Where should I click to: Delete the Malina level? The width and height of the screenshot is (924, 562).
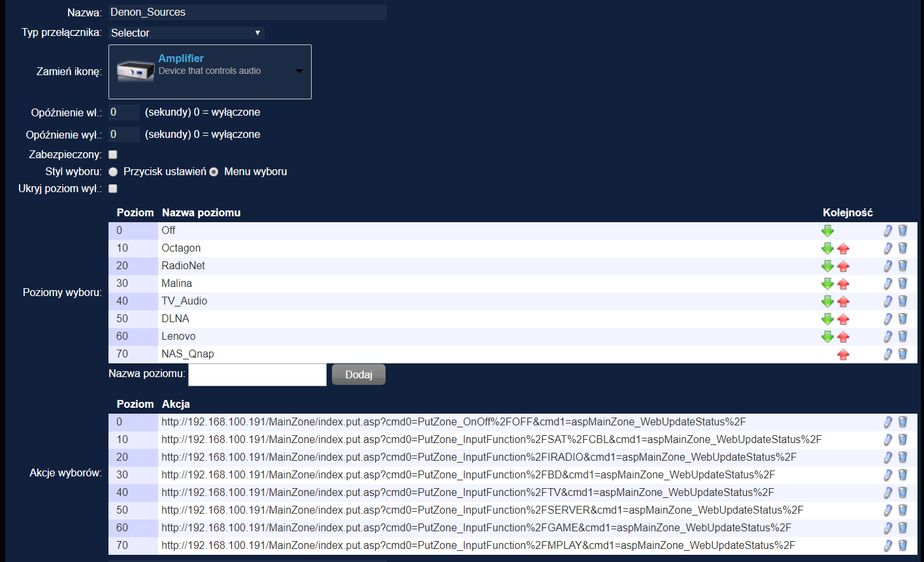(902, 284)
